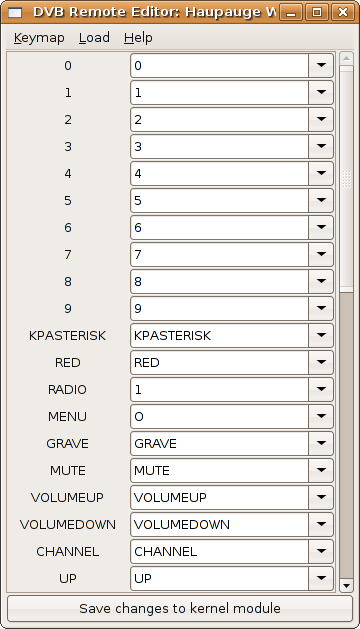
Task: Close the DVB Remote Editor window
Action: [x=342, y=12]
